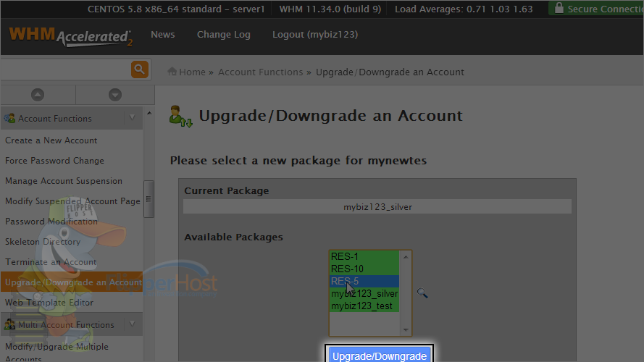Image resolution: width=644 pixels, height=362 pixels.
Task: Click the Home breadcrumb link
Action: point(192,72)
